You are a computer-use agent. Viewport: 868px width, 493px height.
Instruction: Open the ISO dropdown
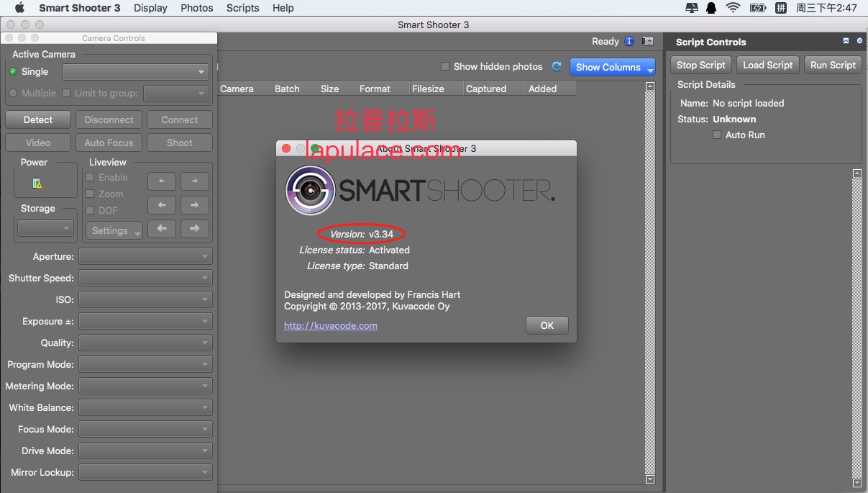(x=145, y=299)
